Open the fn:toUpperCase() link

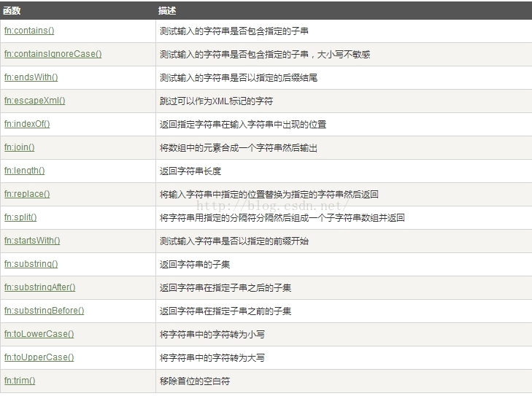[39, 357]
